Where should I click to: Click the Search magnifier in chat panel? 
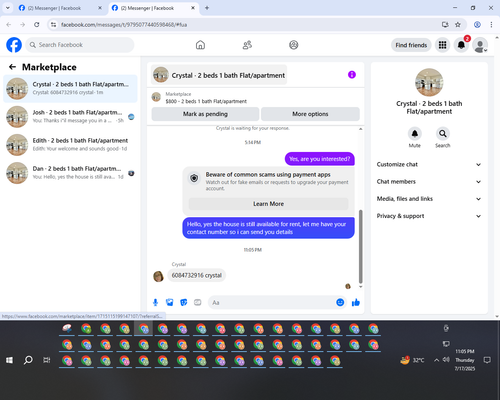pyautogui.click(x=443, y=134)
